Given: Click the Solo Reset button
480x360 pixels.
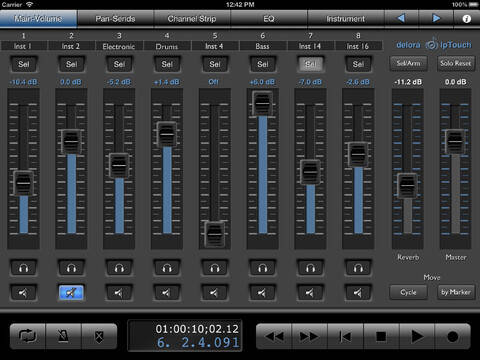Looking at the screenshot, I should 456,63.
